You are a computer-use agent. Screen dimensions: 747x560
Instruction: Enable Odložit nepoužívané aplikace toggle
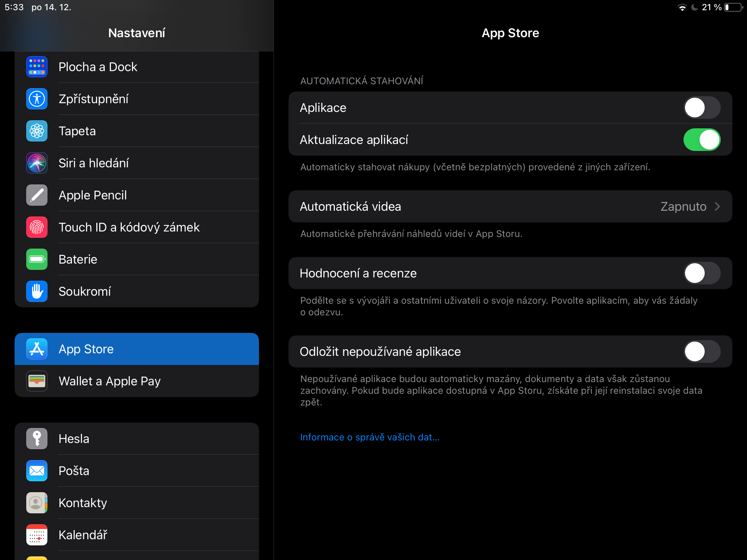[x=701, y=351]
